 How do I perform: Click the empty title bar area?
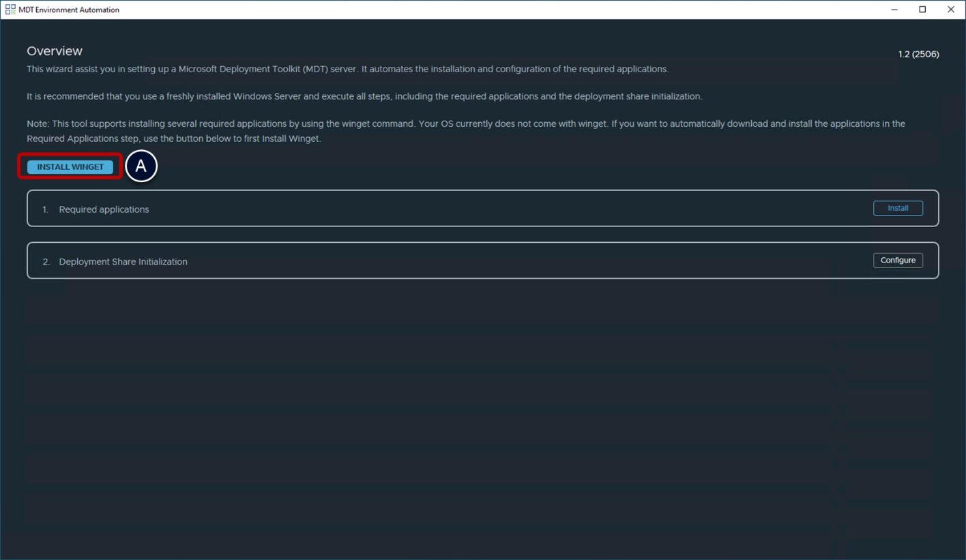(478, 10)
